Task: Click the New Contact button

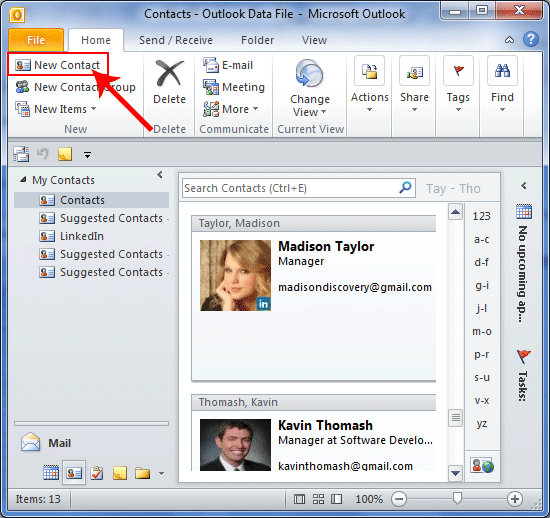Action: pos(58,65)
